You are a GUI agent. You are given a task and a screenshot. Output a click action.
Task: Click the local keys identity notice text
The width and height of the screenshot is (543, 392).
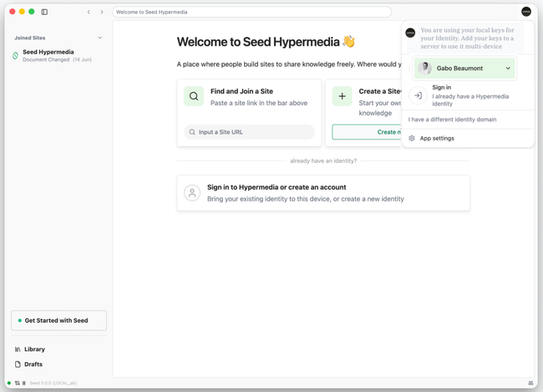[468, 38]
